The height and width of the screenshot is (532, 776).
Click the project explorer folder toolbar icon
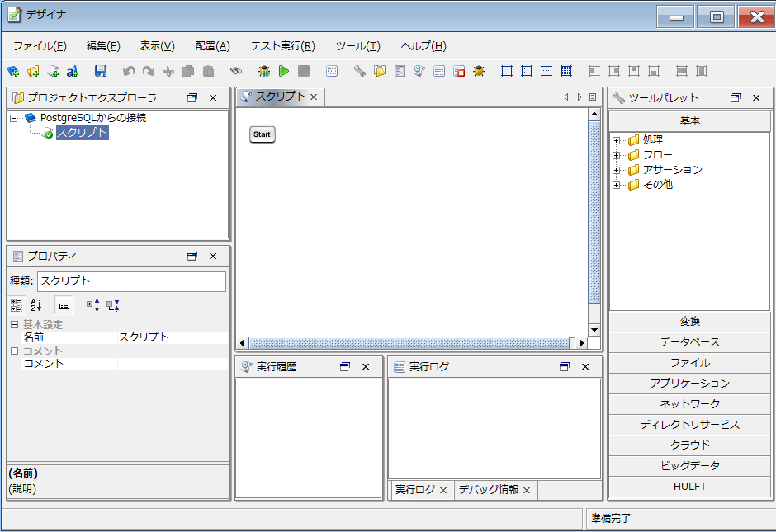click(x=380, y=71)
